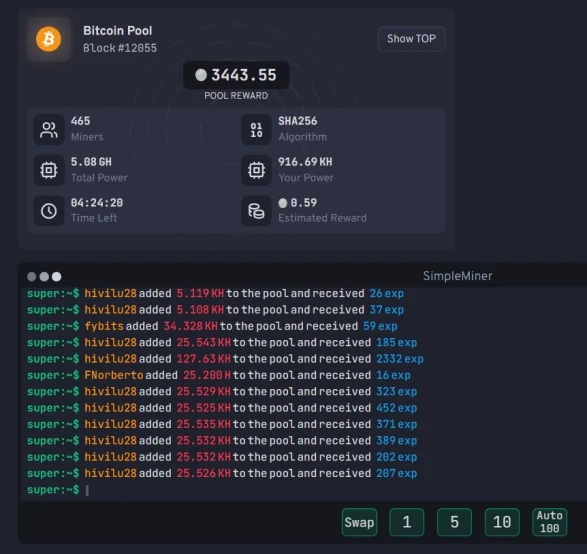Click the Your Power chip icon
This screenshot has width=587, height=554.
point(256,170)
